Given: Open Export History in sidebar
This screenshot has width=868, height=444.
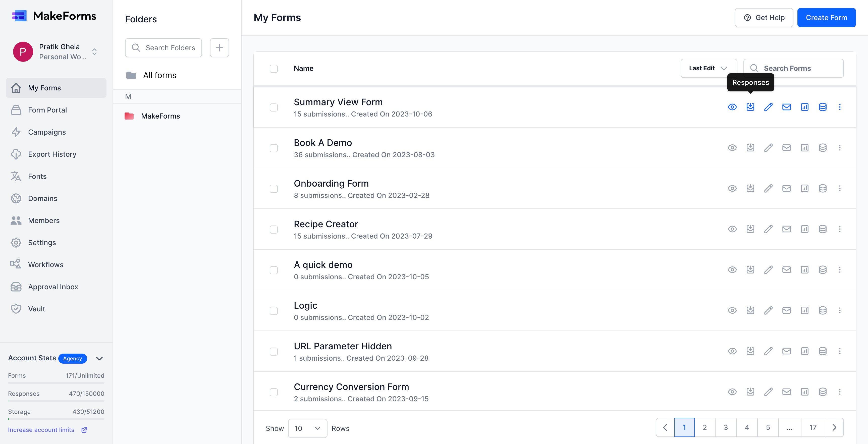Looking at the screenshot, I should (56, 154).
